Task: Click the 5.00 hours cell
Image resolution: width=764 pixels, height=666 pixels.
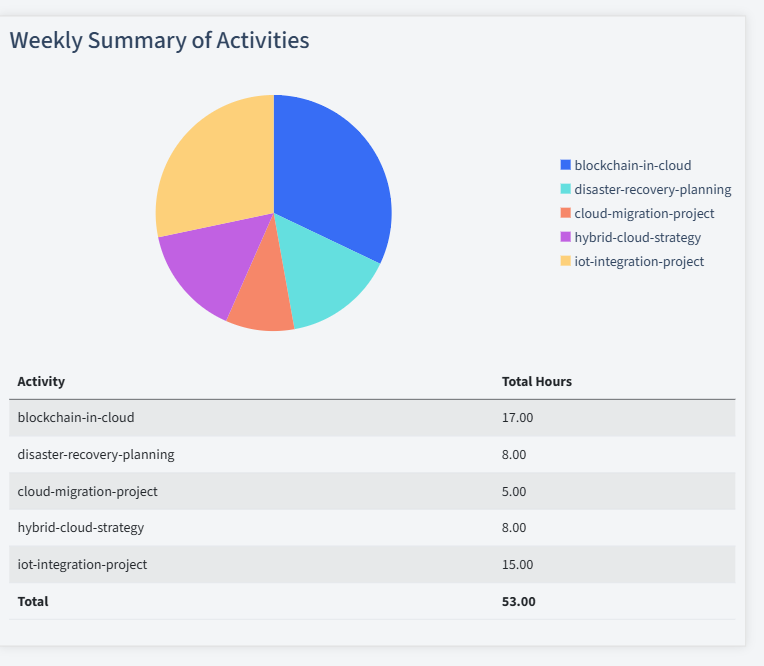Action: 514,491
